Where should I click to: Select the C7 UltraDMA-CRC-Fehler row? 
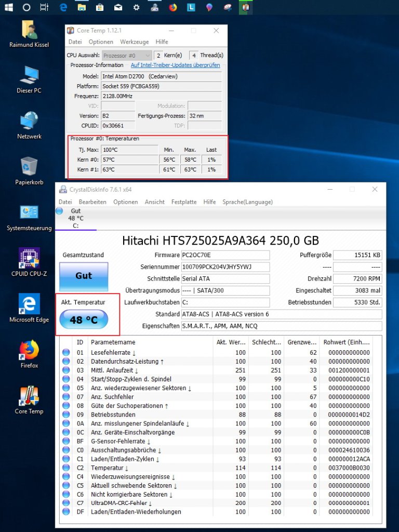coord(217,503)
